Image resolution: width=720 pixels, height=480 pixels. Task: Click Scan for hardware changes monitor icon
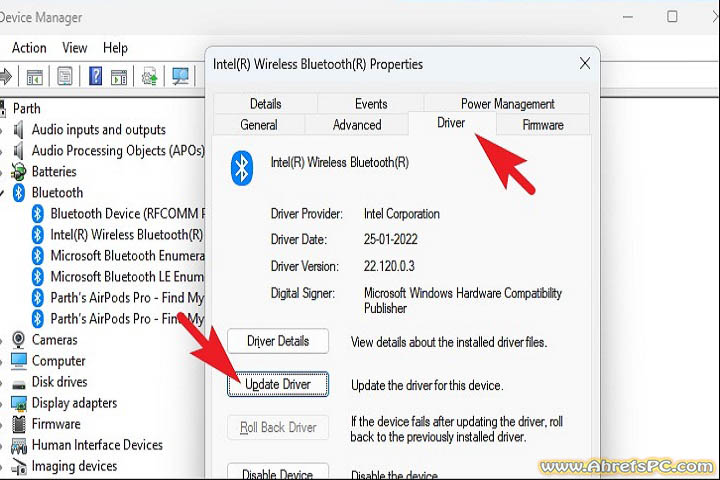coord(180,76)
